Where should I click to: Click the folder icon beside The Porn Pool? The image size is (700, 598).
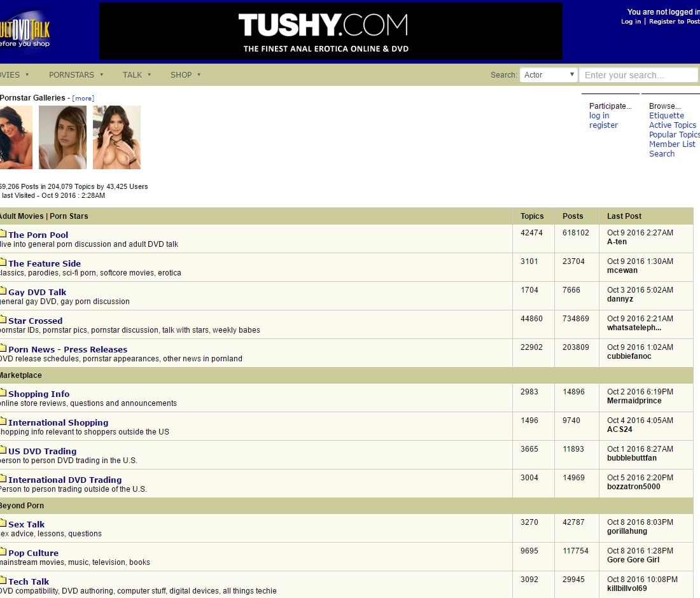click(x=3, y=233)
